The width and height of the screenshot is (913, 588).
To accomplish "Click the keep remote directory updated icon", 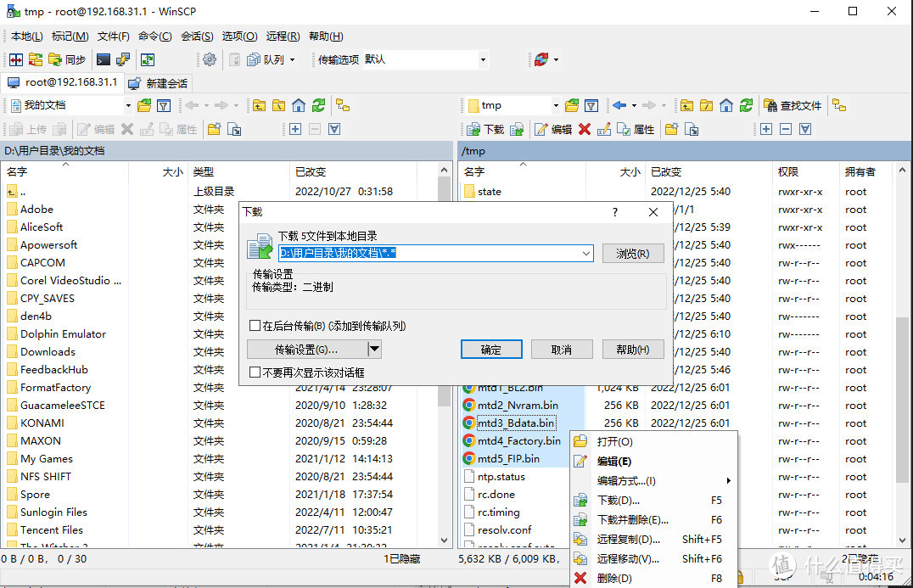I will (148, 59).
